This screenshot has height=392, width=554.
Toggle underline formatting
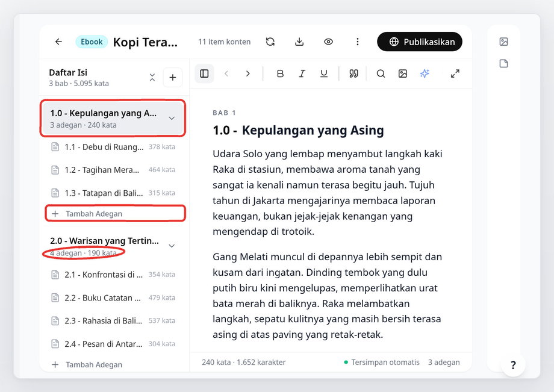pos(323,73)
